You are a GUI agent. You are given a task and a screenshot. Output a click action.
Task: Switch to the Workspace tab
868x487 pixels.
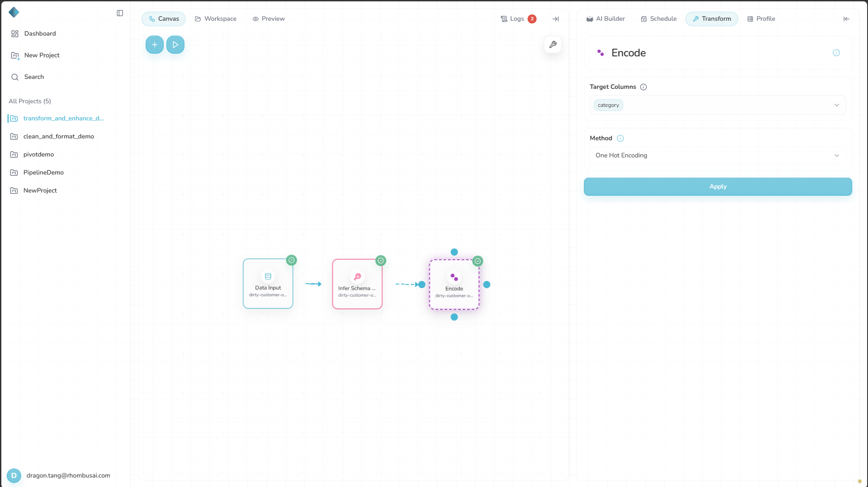[216, 19]
